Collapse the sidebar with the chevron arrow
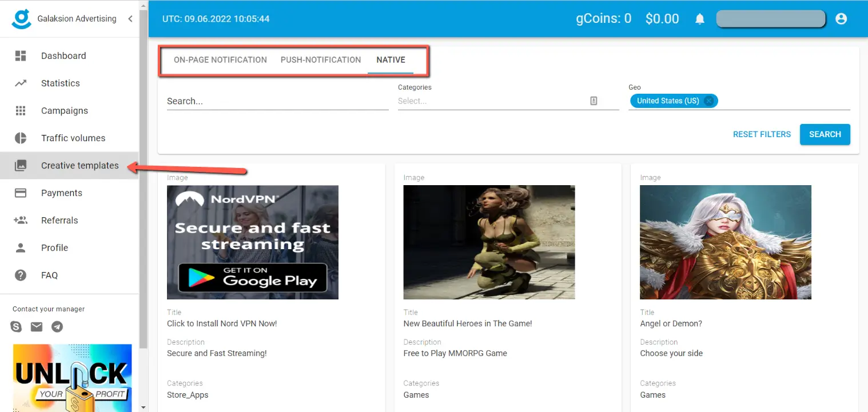Viewport: 868px width, 412px height. click(x=130, y=19)
